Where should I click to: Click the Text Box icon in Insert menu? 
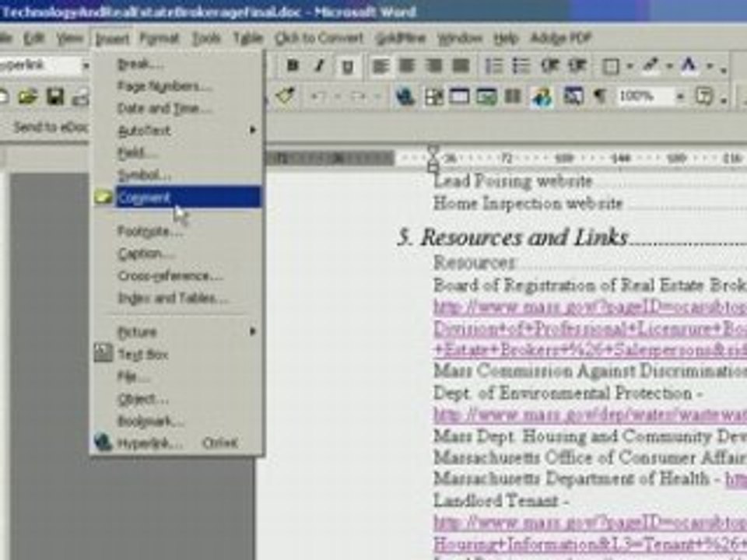point(103,353)
